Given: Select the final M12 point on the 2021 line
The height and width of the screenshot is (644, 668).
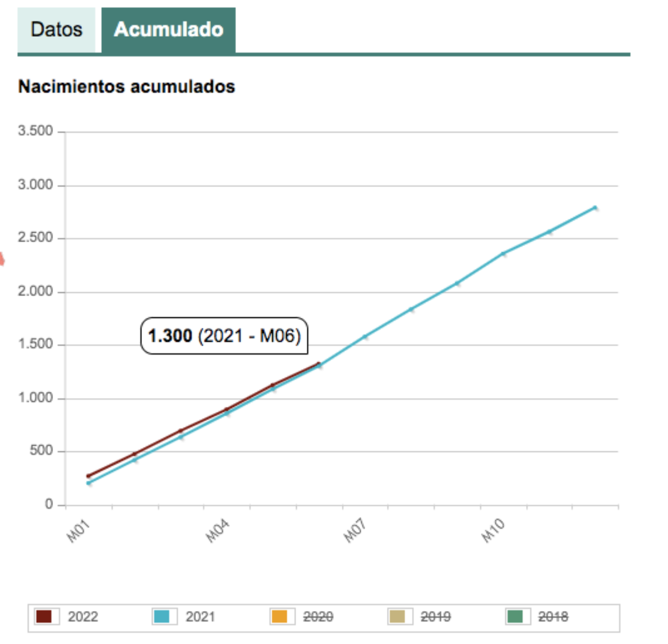Looking at the screenshot, I should coord(597,207).
